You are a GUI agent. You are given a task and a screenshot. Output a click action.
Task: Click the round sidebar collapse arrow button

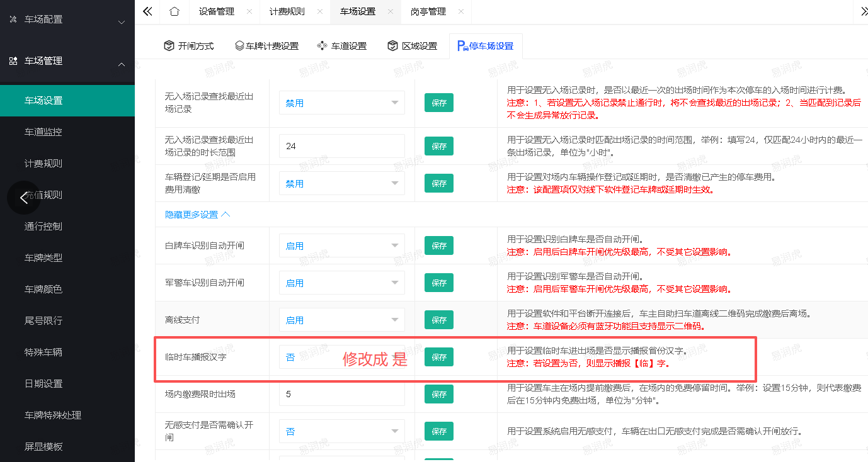click(x=24, y=198)
